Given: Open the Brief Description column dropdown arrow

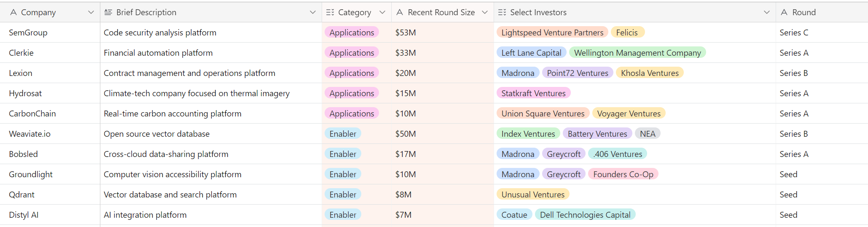Looking at the screenshot, I should tap(313, 12).
